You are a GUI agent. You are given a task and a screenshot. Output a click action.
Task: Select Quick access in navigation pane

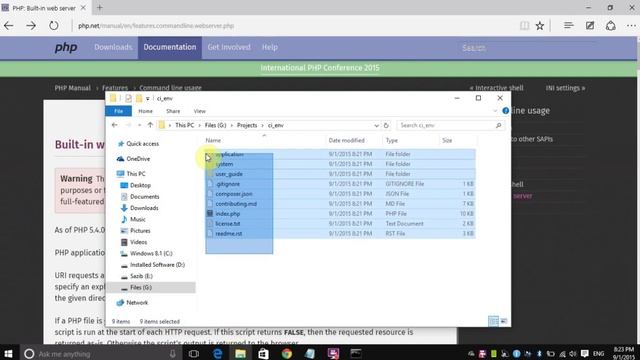pos(142,144)
